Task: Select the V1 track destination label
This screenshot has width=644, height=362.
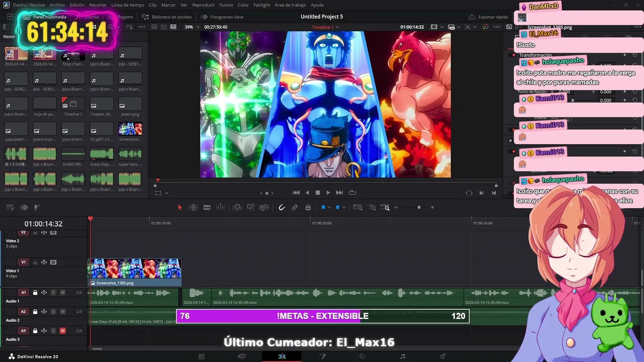Action: coord(23,262)
